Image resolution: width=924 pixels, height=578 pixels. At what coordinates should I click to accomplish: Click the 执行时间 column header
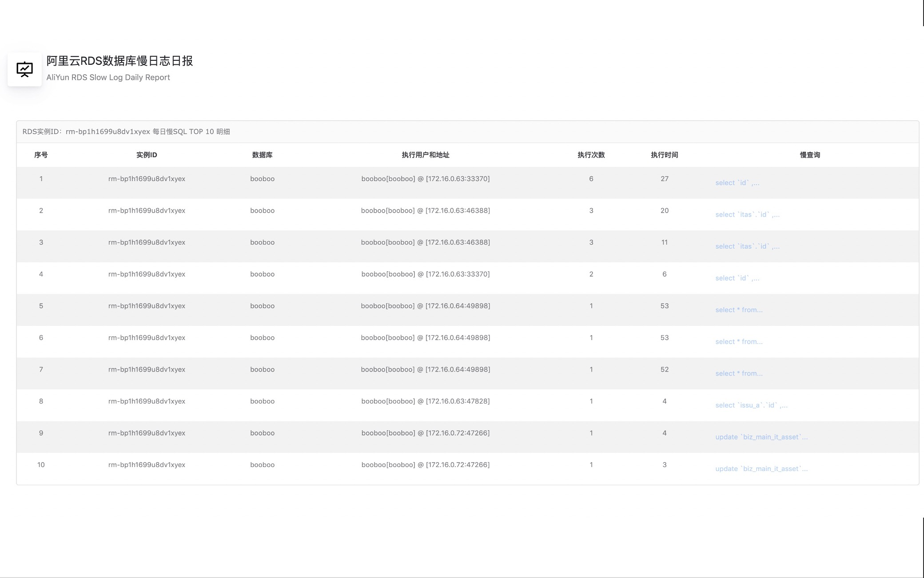tap(664, 155)
